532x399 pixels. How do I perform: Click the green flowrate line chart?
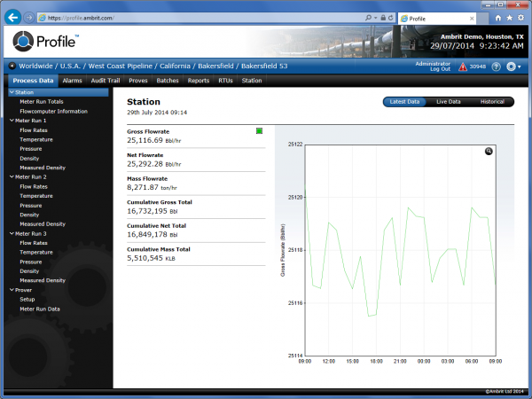click(401, 250)
